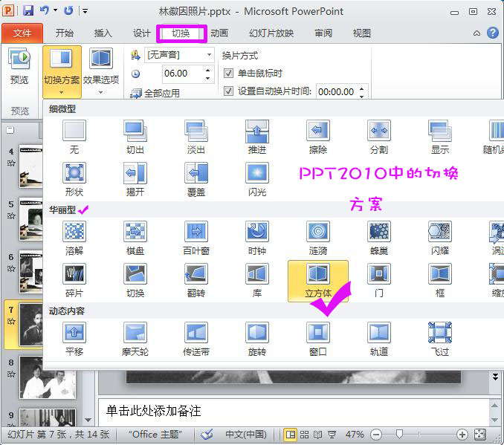Apply the 淡出 fade transition
The height and width of the screenshot is (445, 504).
tap(196, 137)
